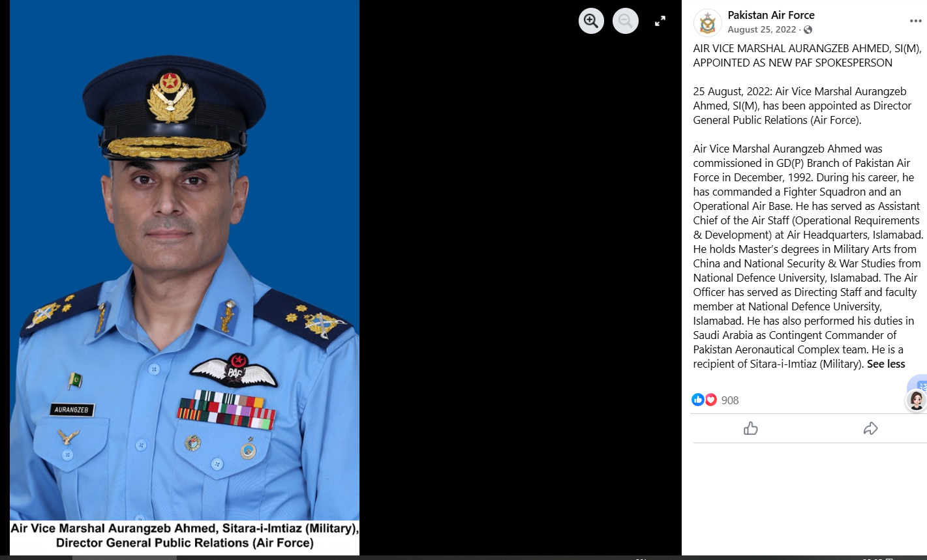Open the three-dots post options menu
This screenshot has width=927, height=560.
[916, 22]
